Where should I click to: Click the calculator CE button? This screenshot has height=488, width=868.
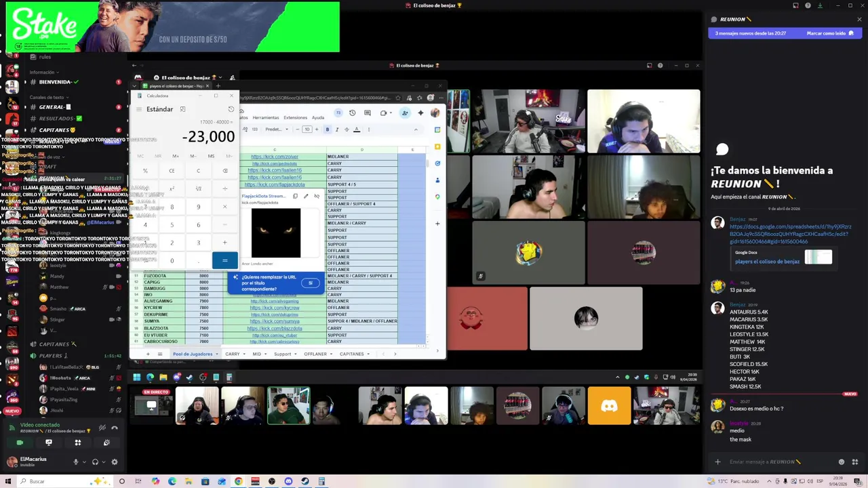pyautogui.click(x=172, y=171)
